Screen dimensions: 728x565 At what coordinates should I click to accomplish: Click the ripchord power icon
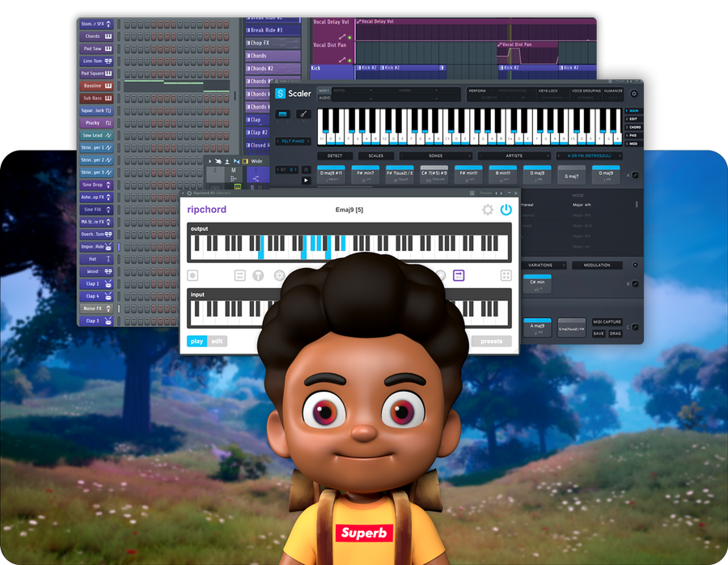[x=506, y=210]
